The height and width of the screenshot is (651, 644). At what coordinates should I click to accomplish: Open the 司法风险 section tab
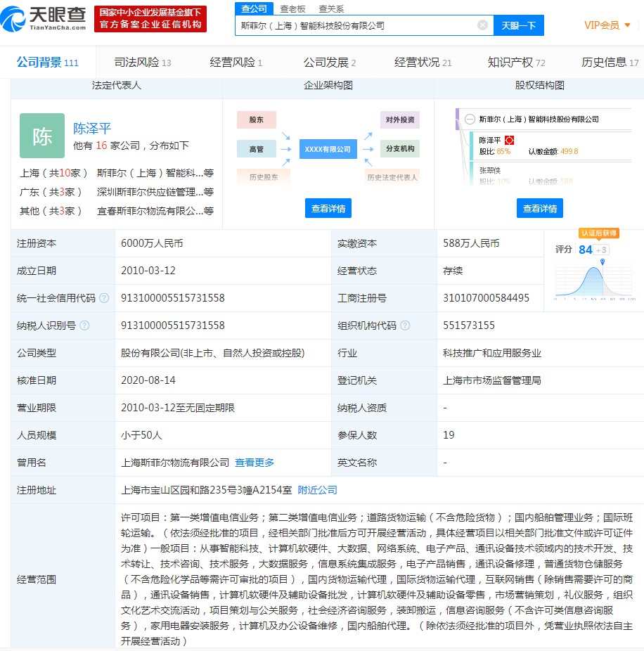tap(143, 63)
